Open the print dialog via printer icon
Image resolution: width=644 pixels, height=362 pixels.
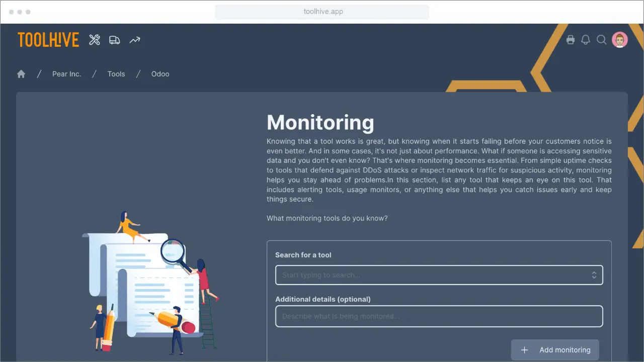pos(571,39)
